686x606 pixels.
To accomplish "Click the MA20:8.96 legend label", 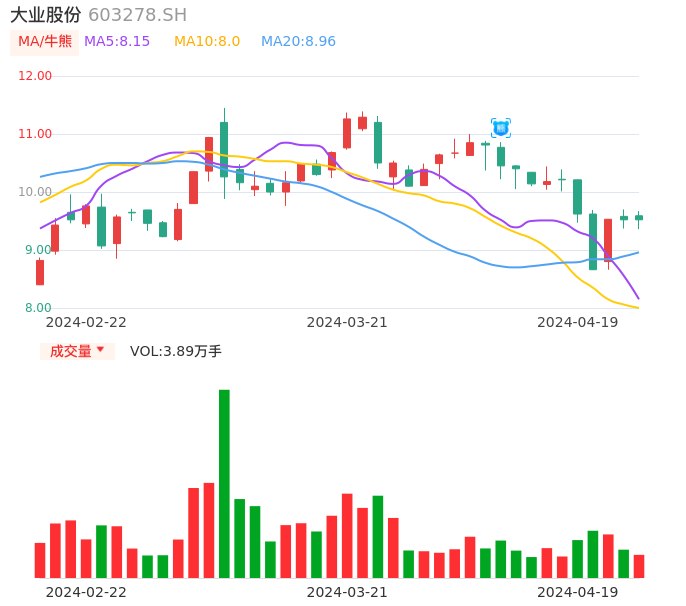I will click(298, 42).
